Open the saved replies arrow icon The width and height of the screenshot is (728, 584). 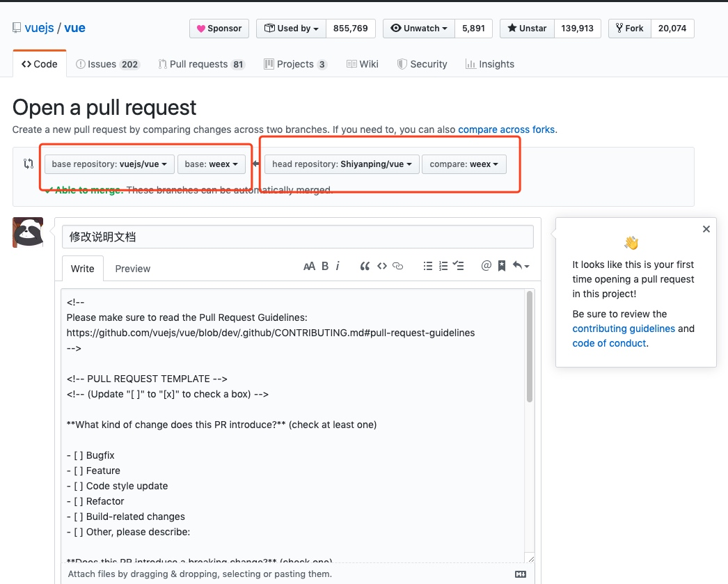521,265
